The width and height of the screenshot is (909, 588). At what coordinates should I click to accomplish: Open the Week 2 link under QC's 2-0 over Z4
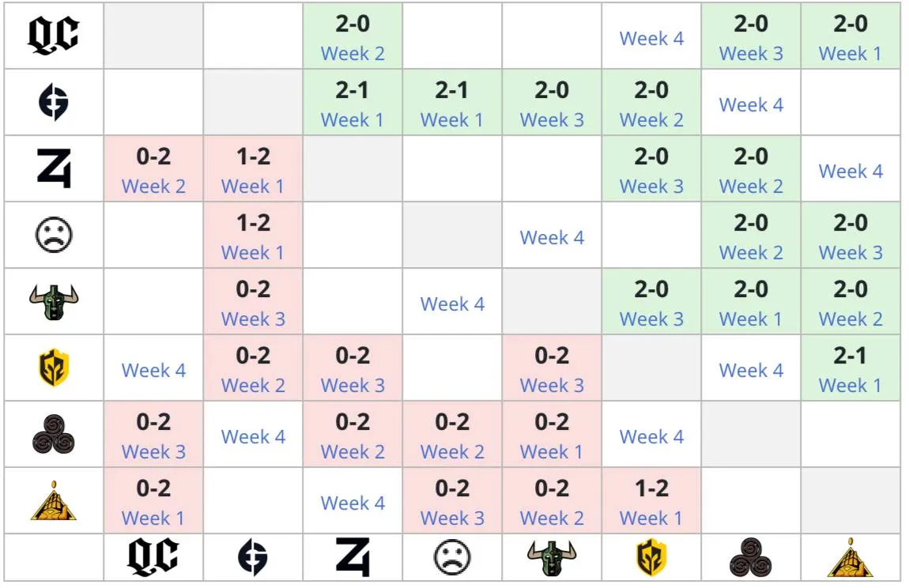coord(353,54)
